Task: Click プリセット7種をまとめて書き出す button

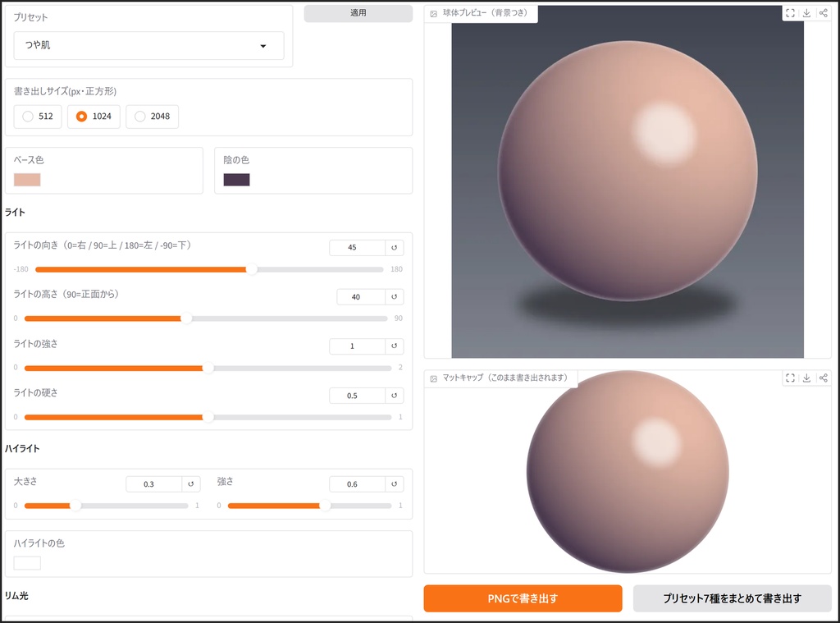Action: (733, 598)
